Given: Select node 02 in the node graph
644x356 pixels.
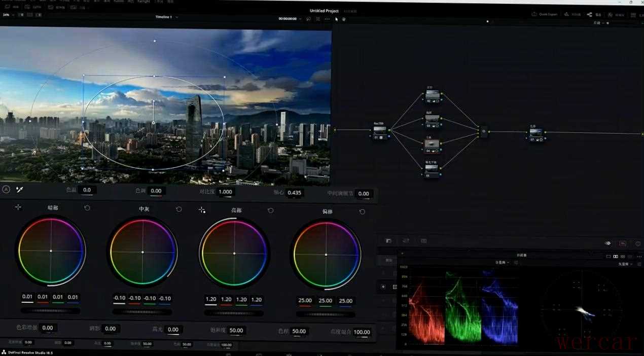Looking at the screenshot, I should 432,94.
